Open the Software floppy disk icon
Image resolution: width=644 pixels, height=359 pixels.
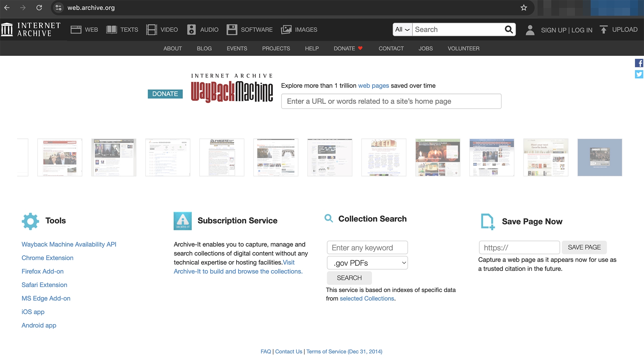click(x=232, y=29)
